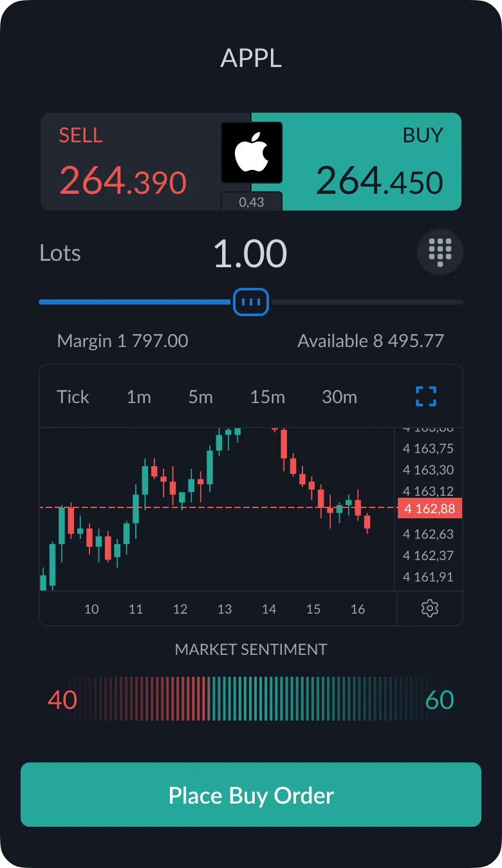Click the 13 marker on chart time axis
This screenshot has height=868, width=502.
(224, 609)
